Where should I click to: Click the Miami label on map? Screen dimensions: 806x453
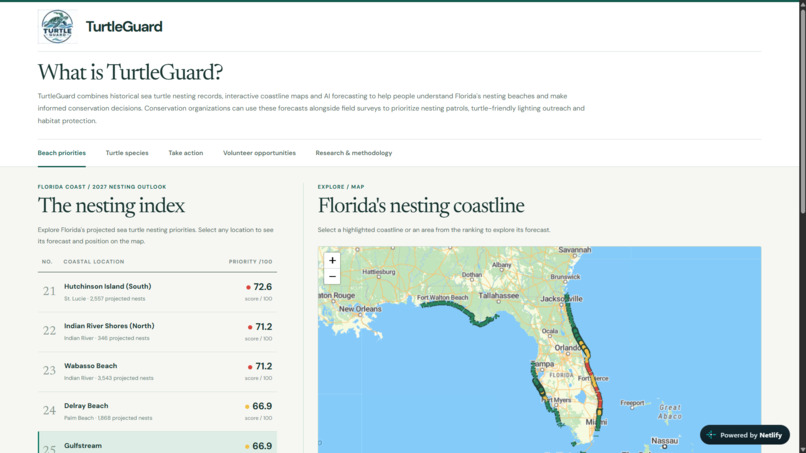tap(596, 422)
